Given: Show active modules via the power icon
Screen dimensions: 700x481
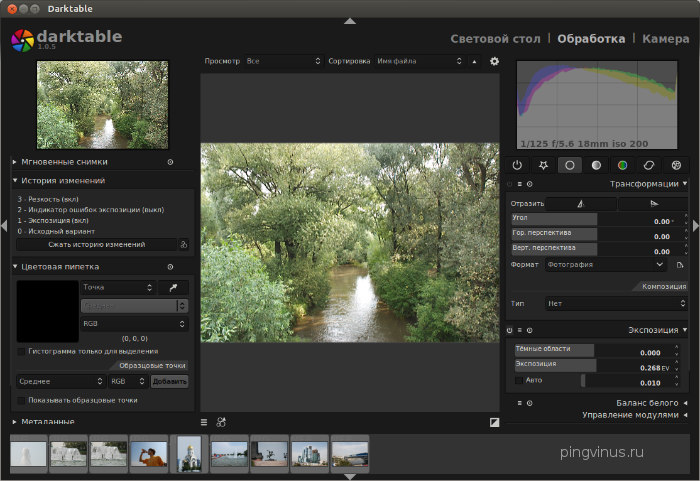Looking at the screenshot, I should (x=517, y=165).
